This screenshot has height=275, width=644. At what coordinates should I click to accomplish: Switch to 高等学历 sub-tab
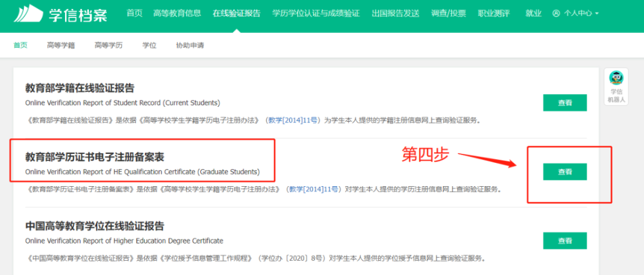click(108, 46)
